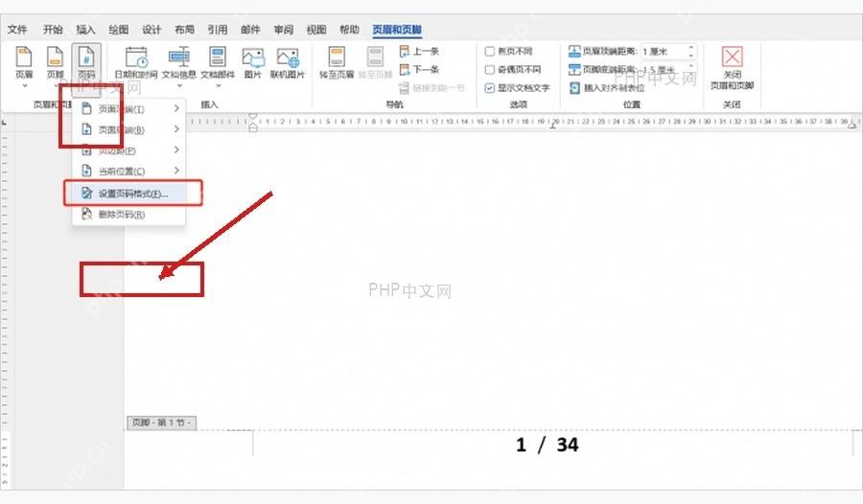The height and width of the screenshot is (504, 863).
Task: Click the 页眉顶端距离 value field
Action: [x=664, y=52]
